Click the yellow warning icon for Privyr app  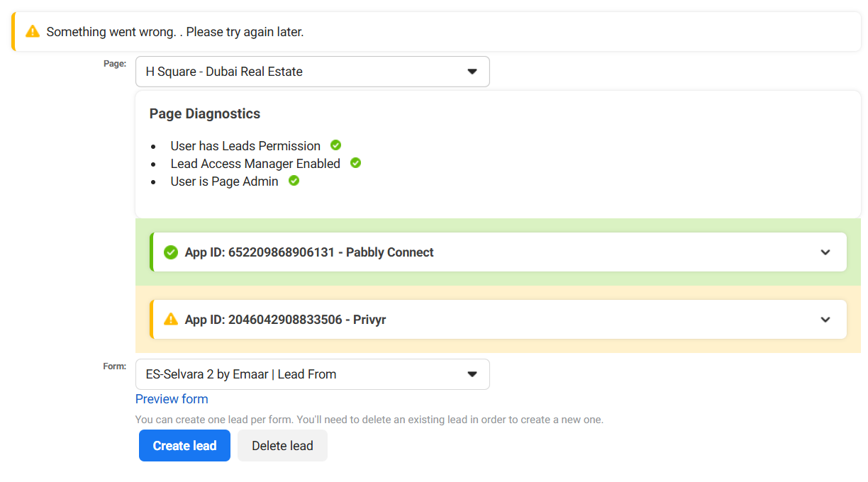[171, 319]
